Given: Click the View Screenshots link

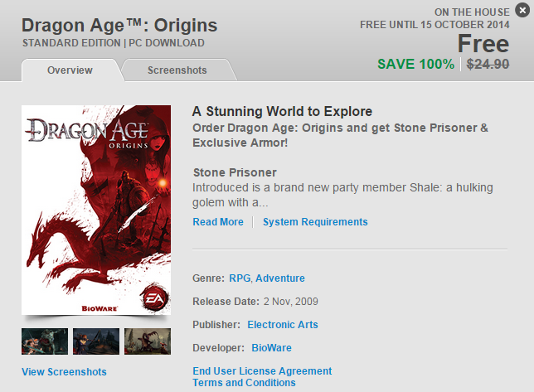Looking at the screenshot, I should click(x=64, y=372).
